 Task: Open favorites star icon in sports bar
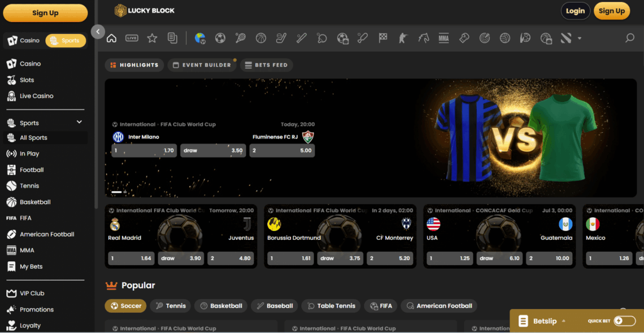pyautogui.click(x=152, y=38)
